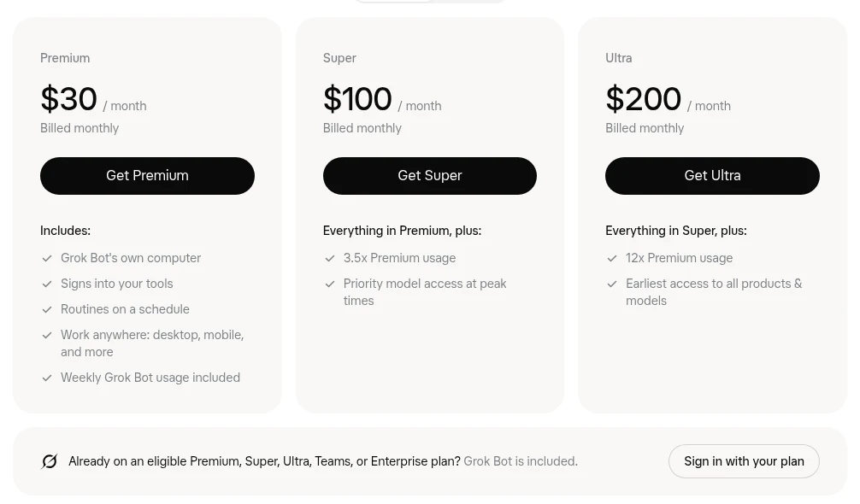The image size is (860, 504).
Task: Click the Super plan title
Action: [x=339, y=58]
